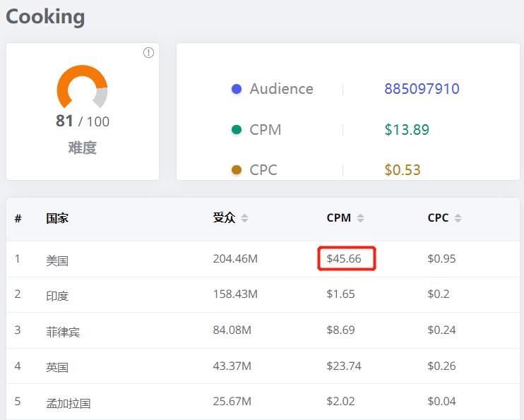524x420 pixels.
Task: Select the 菲律宾 country row
Action: coord(63,331)
